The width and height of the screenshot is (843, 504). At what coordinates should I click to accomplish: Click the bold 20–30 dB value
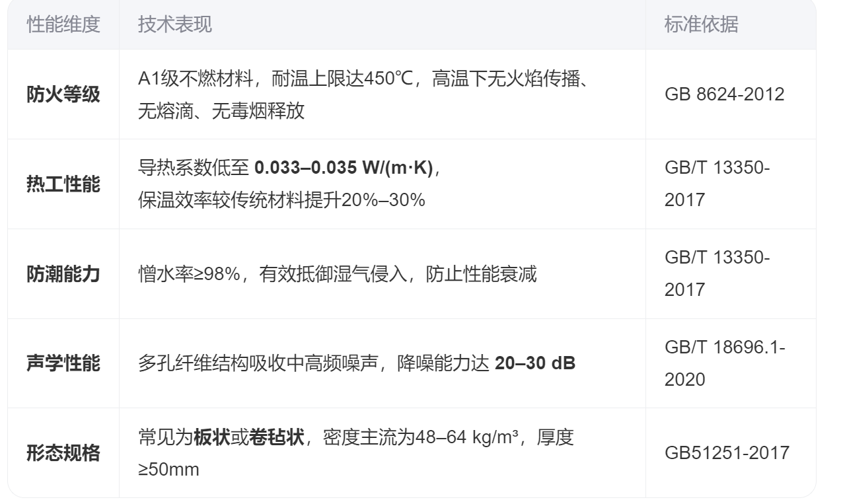(535, 363)
